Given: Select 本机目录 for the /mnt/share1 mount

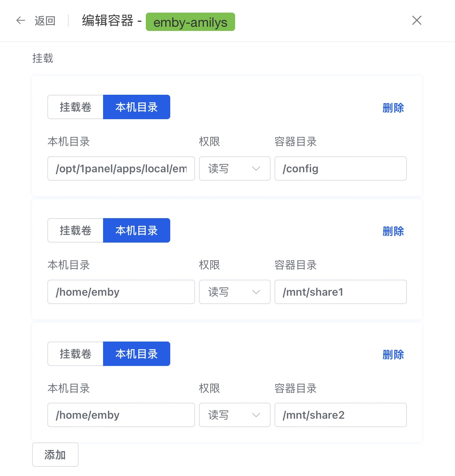Looking at the screenshot, I should pos(136,231).
